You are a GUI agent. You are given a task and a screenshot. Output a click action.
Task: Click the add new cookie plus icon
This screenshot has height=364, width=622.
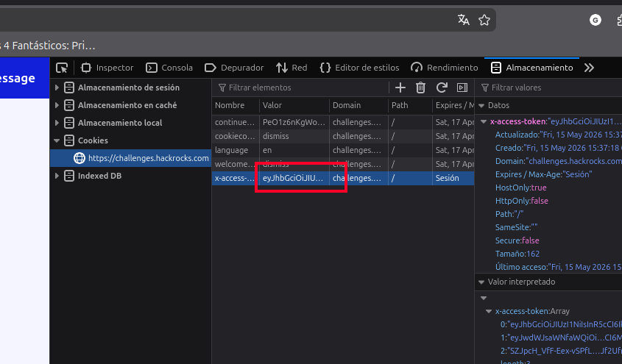pos(400,88)
